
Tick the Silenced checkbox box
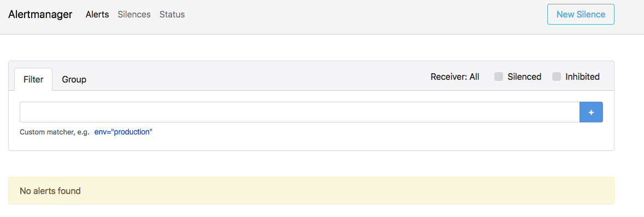[x=499, y=77]
